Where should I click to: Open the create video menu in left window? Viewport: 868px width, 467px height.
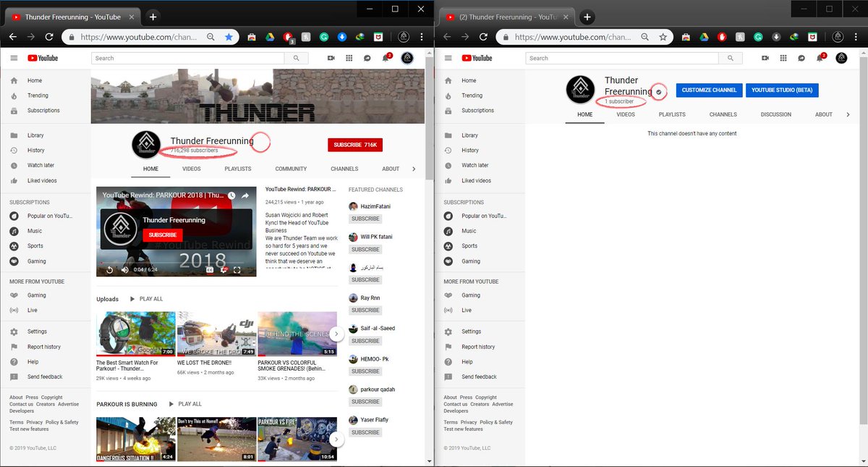331,58
